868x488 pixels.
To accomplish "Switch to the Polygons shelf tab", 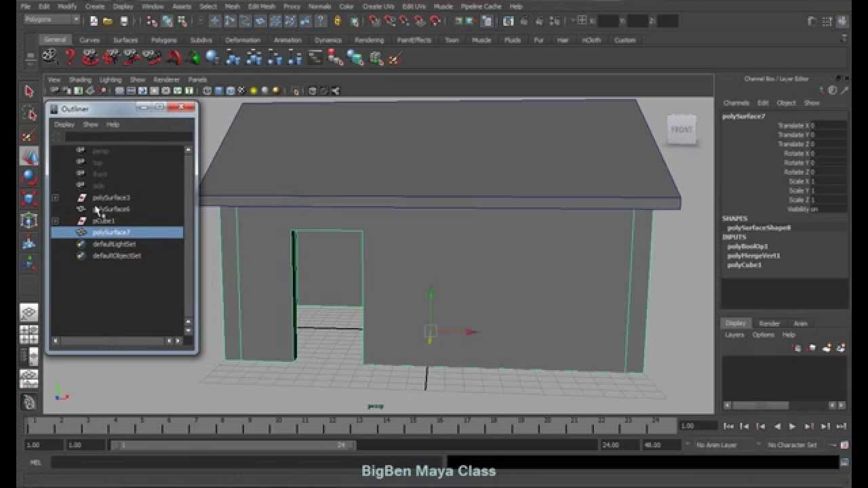I will [163, 40].
